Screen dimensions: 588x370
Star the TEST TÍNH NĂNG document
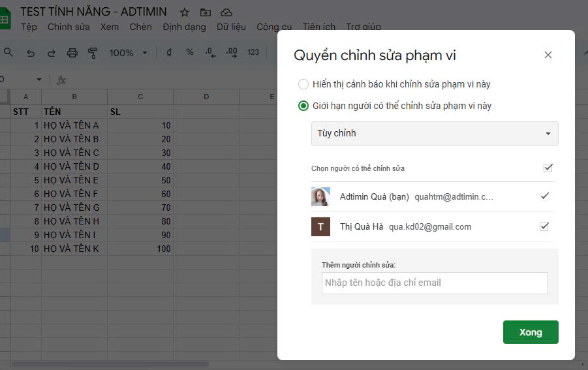pyautogui.click(x=184, y=12)
